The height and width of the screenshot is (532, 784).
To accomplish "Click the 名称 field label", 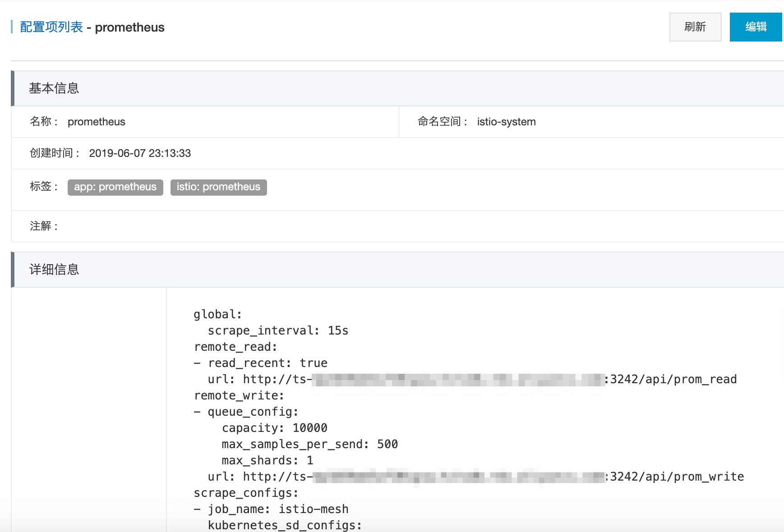I will click(44, 122).
